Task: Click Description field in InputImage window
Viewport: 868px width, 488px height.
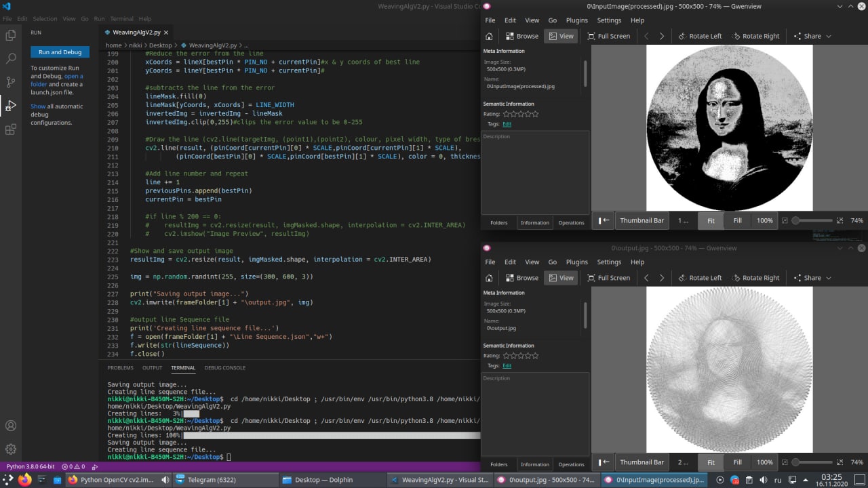Action: [x=535, y=171]
